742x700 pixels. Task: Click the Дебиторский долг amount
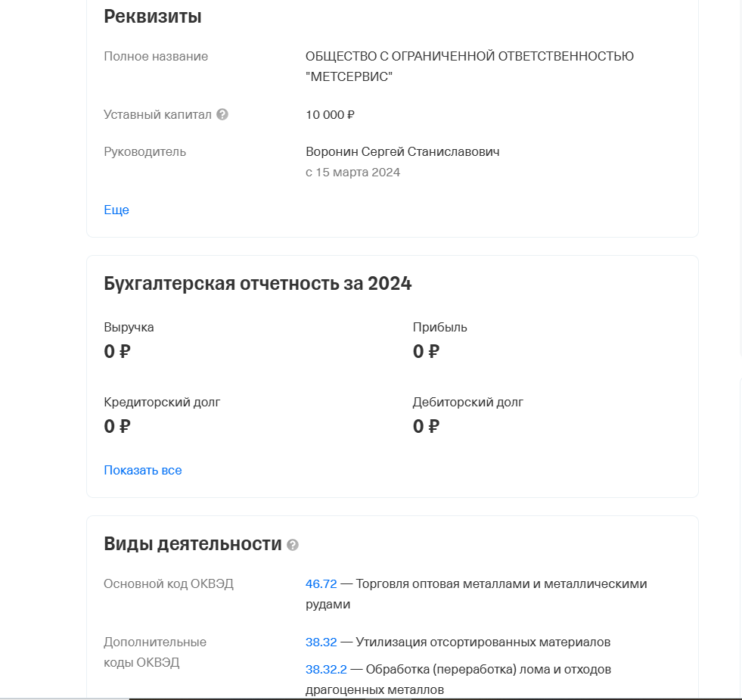[426, 427]
